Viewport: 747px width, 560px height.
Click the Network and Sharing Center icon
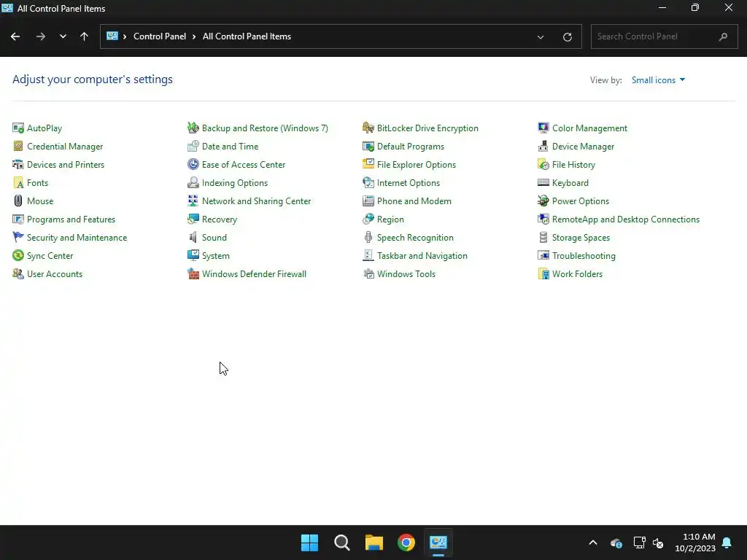click(x=193, y=201)
